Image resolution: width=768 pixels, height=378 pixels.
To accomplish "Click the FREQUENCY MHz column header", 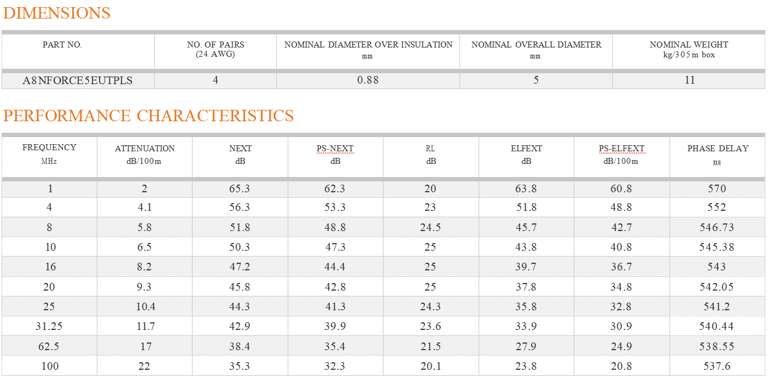I will pos(49,154).
